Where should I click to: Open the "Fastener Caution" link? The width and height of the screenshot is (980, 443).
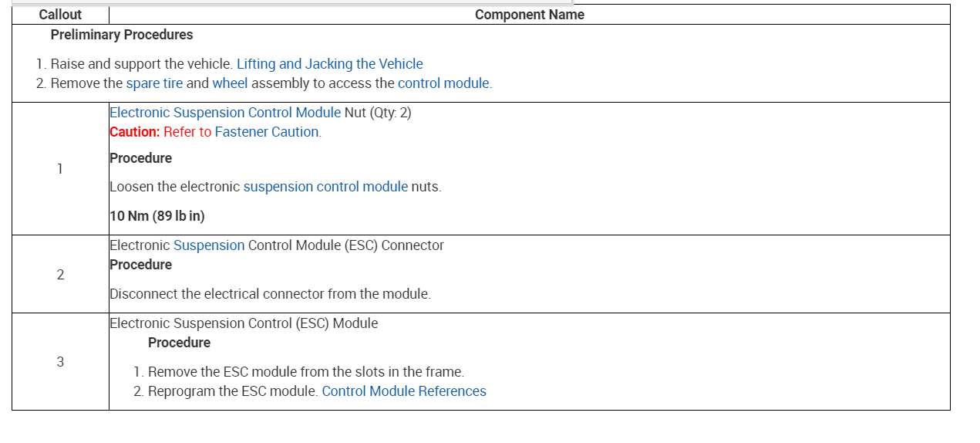point(266,132)
